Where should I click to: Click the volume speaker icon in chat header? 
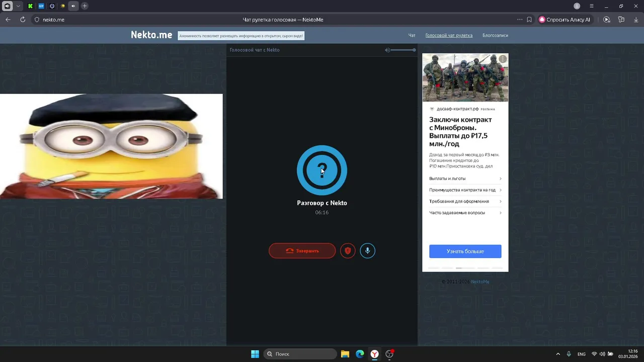point(387,50)
